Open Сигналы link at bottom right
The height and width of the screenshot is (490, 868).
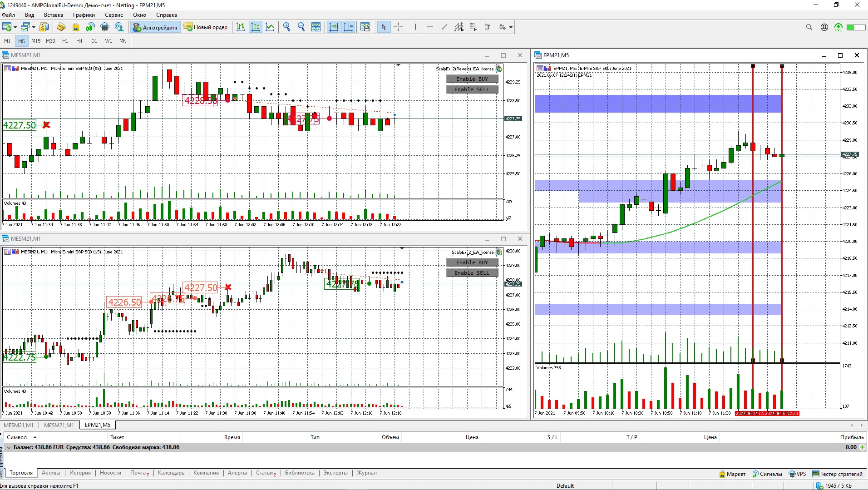point(767,474)
